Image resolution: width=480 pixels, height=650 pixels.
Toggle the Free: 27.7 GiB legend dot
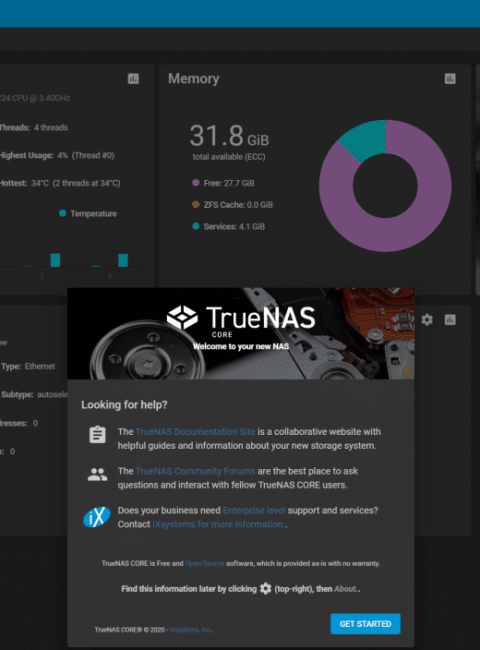(x=196, y=183)
